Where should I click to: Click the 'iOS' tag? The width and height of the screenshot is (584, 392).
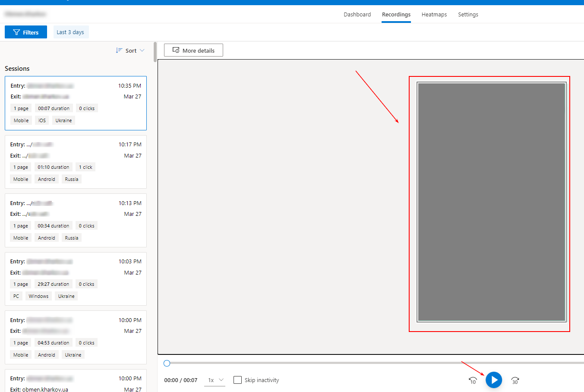42,120
